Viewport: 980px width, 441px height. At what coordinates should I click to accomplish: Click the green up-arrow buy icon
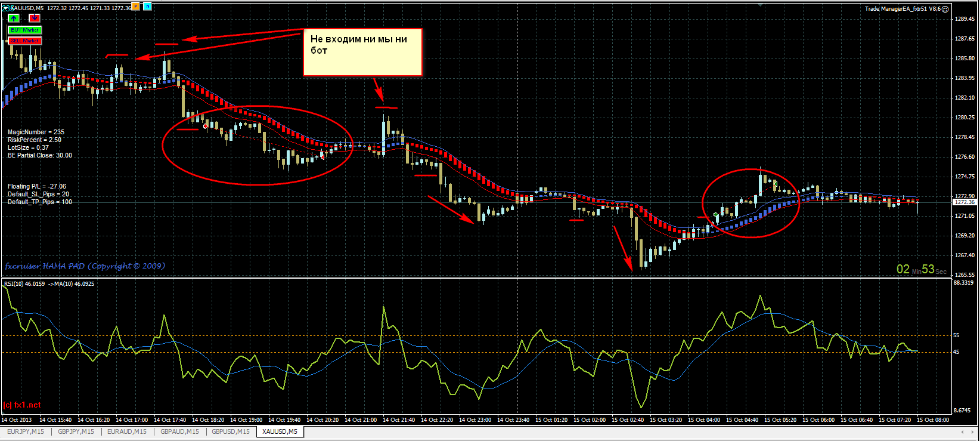[14, 18]
